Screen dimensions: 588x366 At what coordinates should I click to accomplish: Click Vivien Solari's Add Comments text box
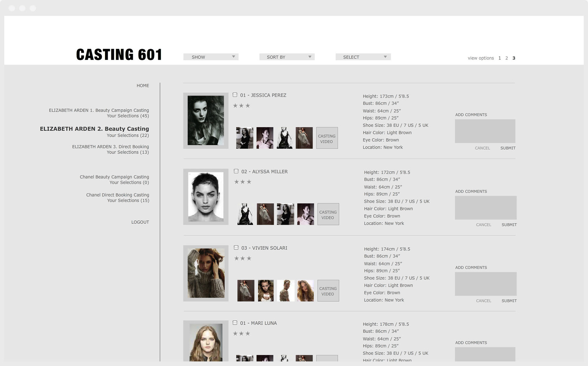click(485, 284)
